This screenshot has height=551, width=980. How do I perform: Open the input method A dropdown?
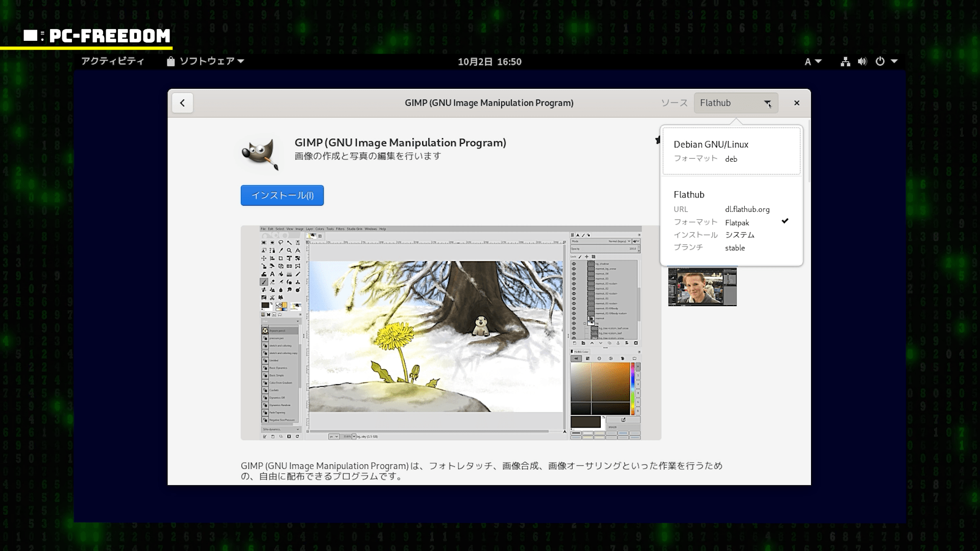coord(813,62)
